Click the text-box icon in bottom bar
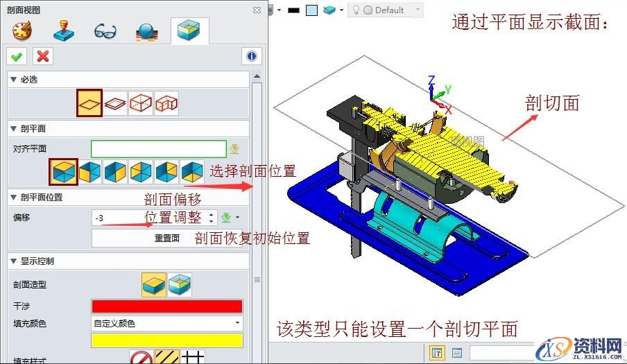Screen dimensions: 627x364 pyautogui.click(x=437, y=353)
